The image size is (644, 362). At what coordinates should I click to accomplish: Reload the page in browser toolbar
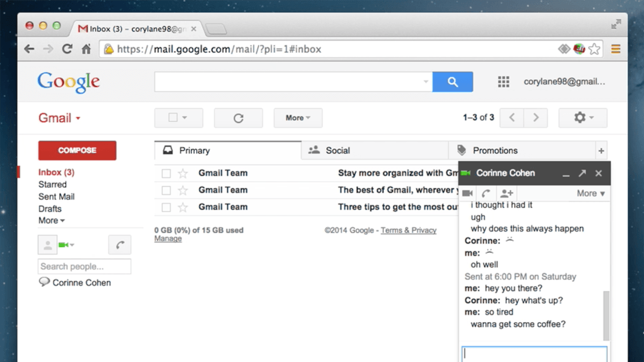point(67,49)
